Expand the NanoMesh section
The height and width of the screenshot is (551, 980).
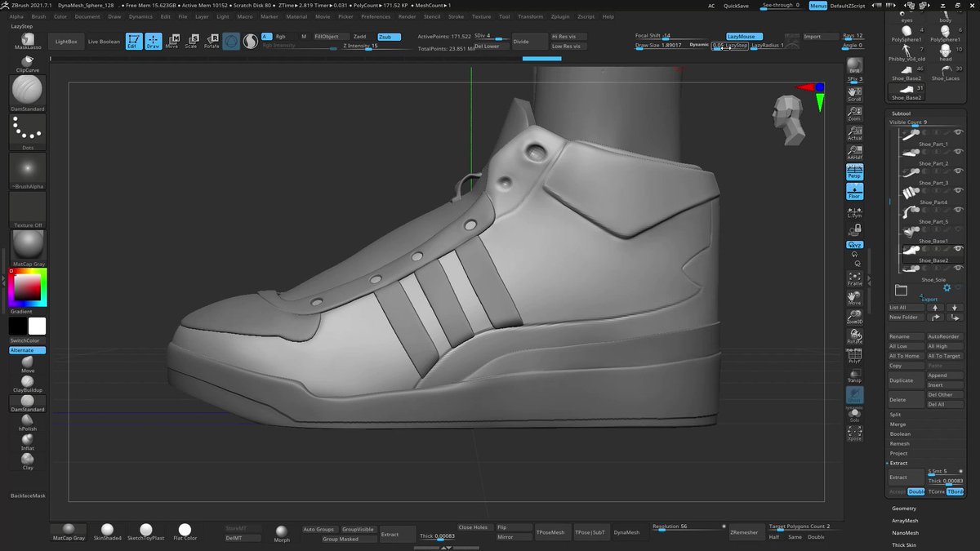point(905,532)
